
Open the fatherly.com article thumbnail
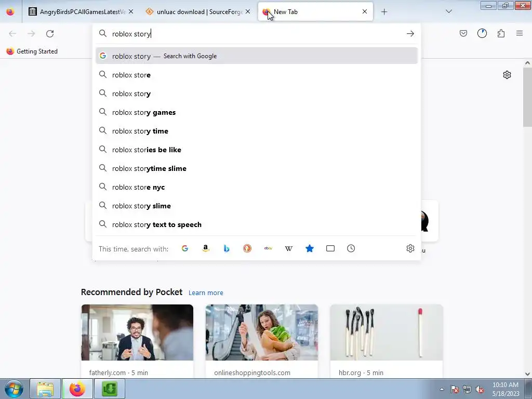(x=137, y=332)
